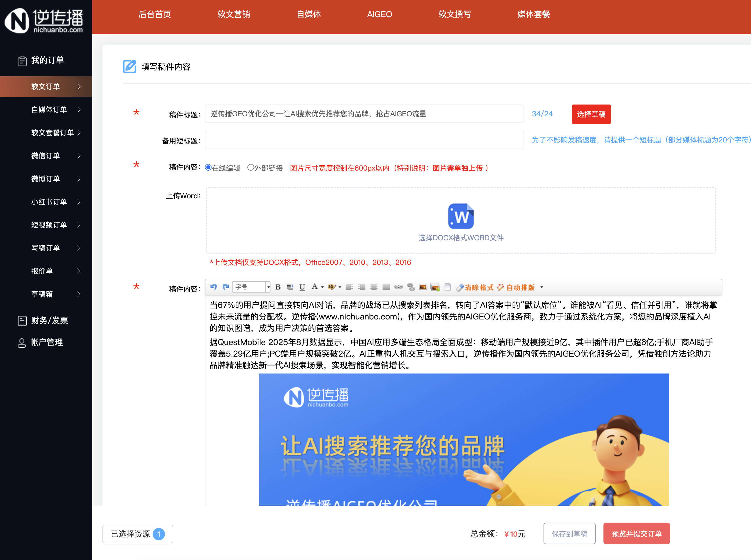The image size is (751, 560).
Task: Click the red 选择草稿 button
Action: point(591,114)
